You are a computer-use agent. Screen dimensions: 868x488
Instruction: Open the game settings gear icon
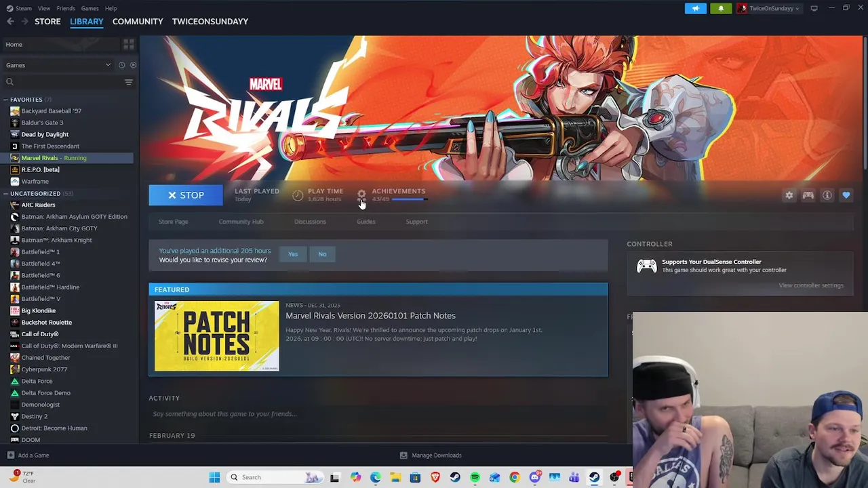(789, 195)
